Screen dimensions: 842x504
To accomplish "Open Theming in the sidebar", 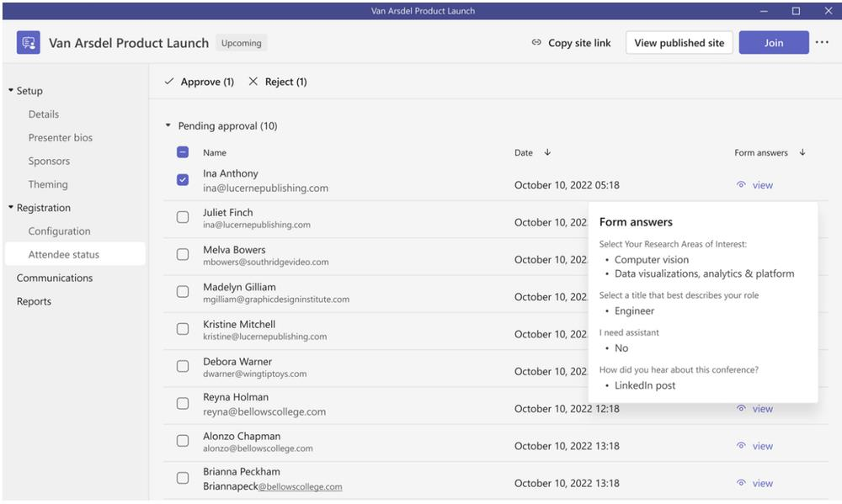I will pyautogui.click(x=48, y=184).
